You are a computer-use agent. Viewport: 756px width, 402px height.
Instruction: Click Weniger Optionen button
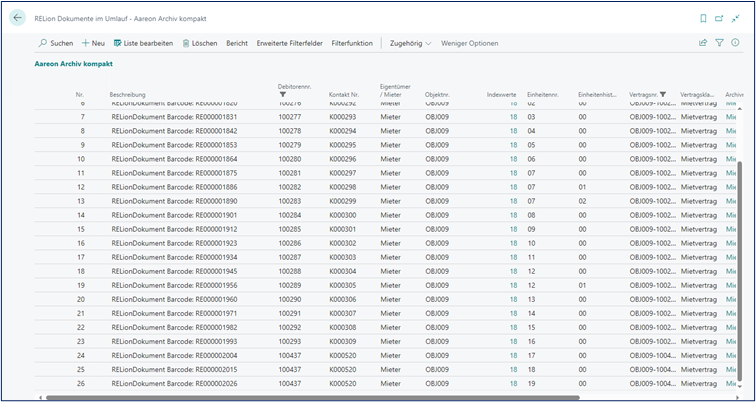(469, 43)
